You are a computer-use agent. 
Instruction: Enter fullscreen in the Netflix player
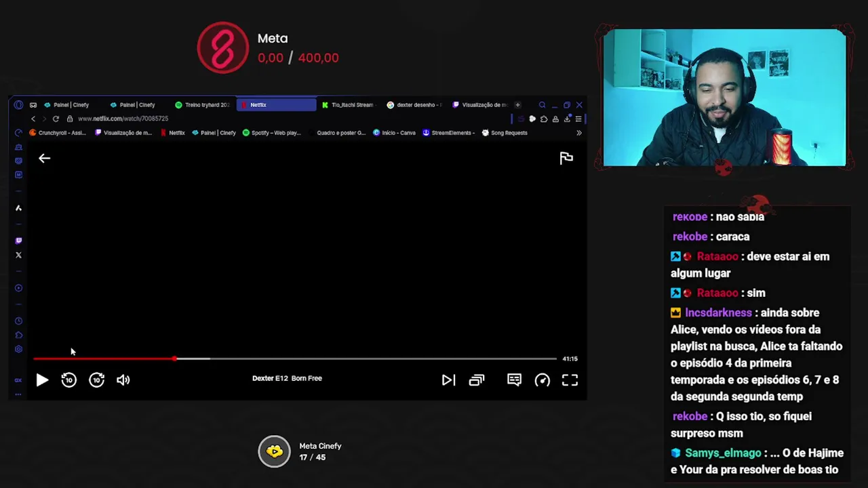coord(570,380)
